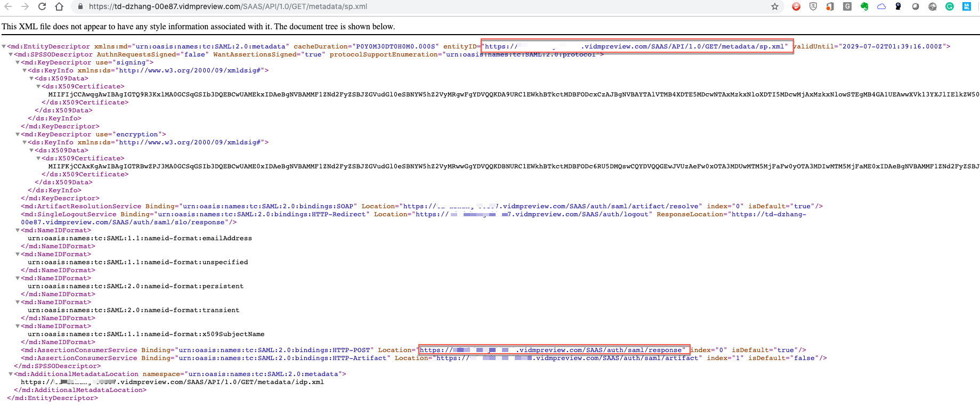Open the Evernote elephant extension

(x=864, y=6)
